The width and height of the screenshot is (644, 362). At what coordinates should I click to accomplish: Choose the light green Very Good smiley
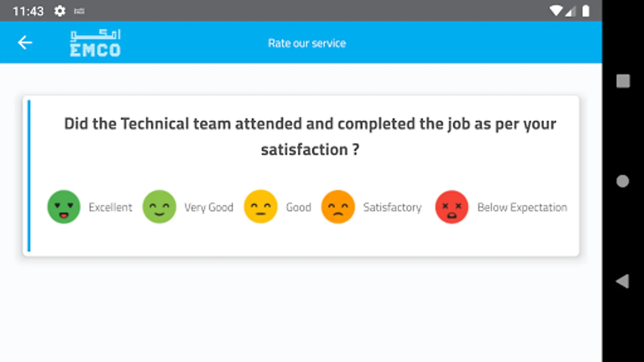coord(159,207)
